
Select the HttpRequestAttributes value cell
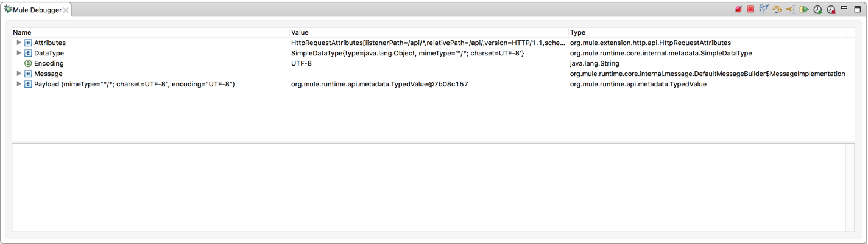point(426,43)
